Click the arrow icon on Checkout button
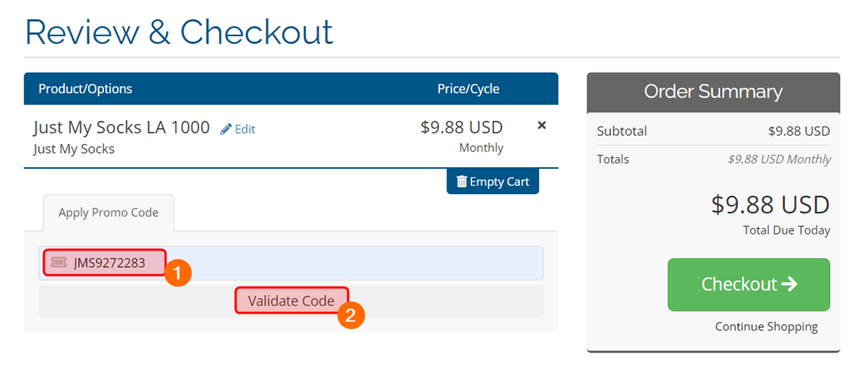Viewport: 868px width, 383px height. click(x=789, y=284)
